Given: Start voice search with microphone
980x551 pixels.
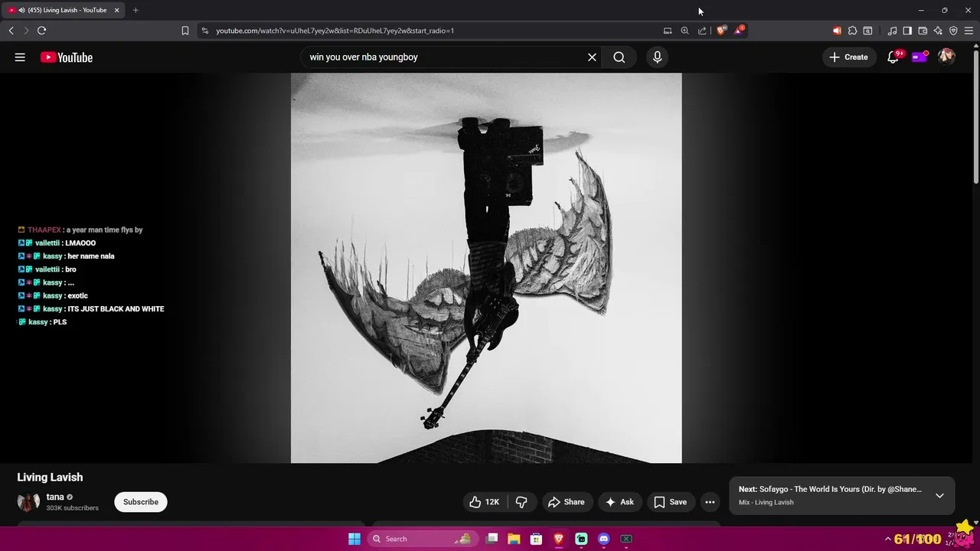Looking at the screenshot, I should 657,57.
